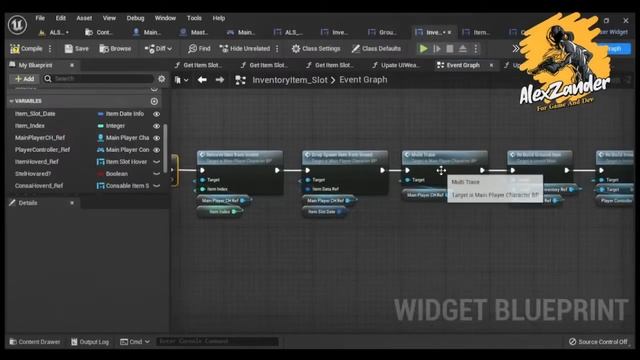Open the Help menu
Viewport: 640px width, 360px height.
[x=219, y=18]
